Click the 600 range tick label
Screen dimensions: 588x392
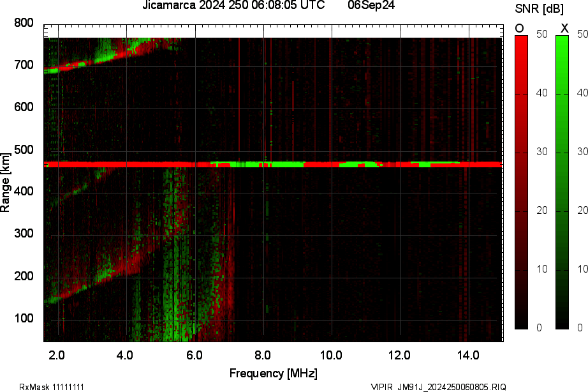point(24,107)
